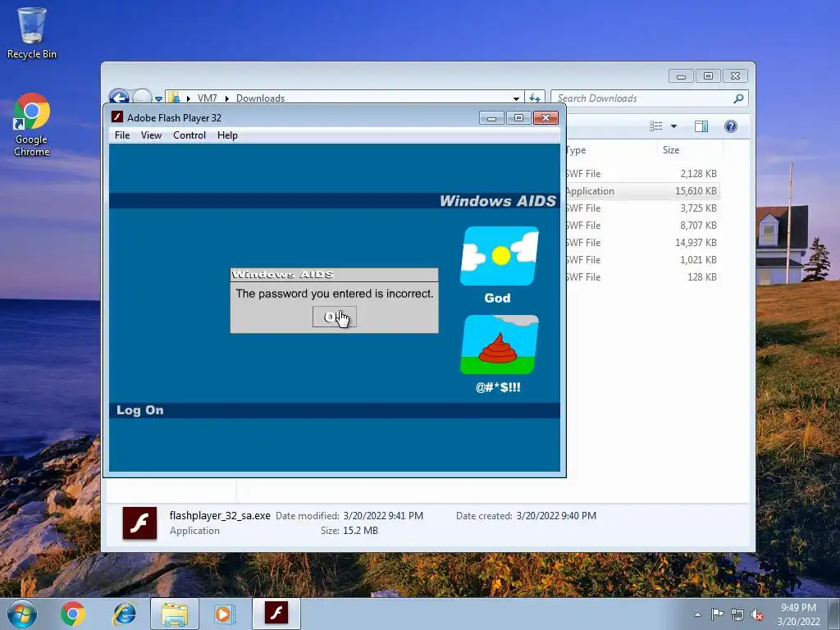Click the Log On text in Flash
Viewport: 840px width, 630px height.
click(x=139, y=410)
